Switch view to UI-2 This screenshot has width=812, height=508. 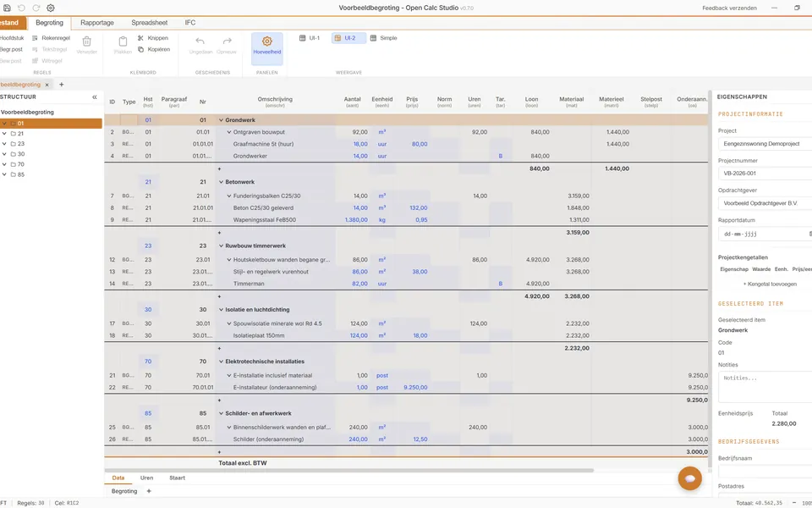(349, 38)
